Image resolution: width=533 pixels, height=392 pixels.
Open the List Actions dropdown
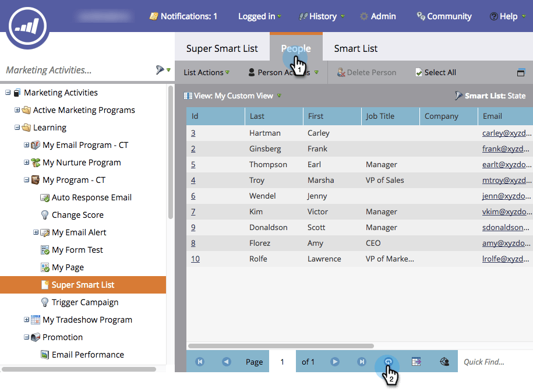coord(205,72)
